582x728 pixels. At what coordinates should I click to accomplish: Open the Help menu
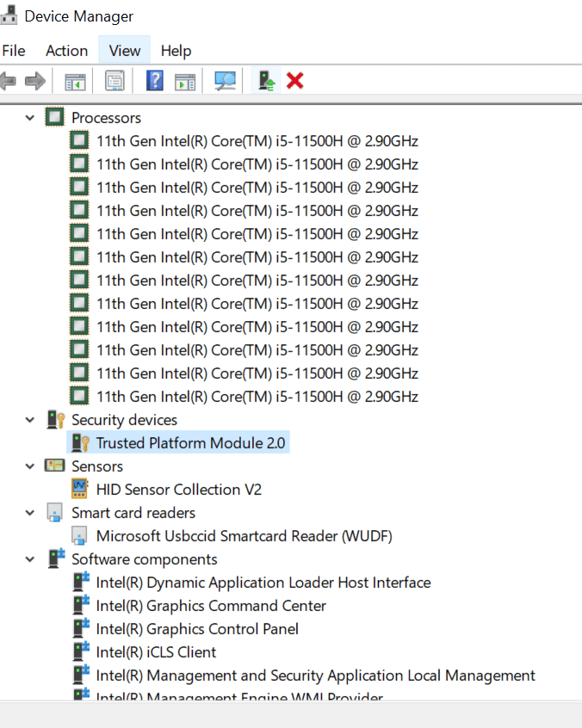click(x=176, y=50)
